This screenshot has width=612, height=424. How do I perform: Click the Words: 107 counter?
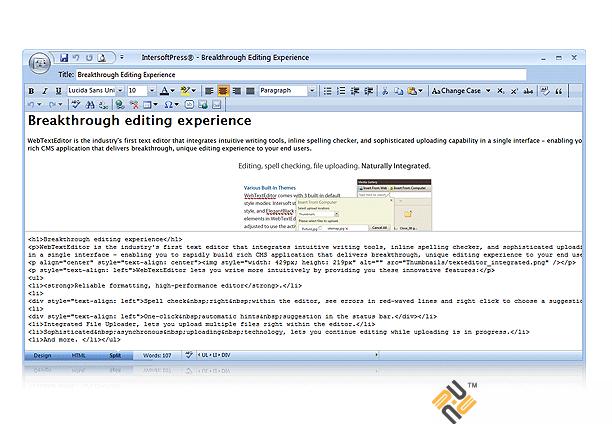tap(157, 355)
